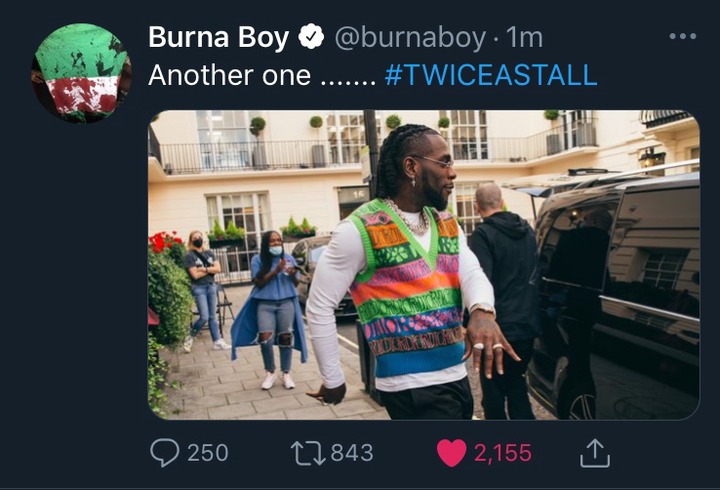
Task: Click the verified badge next to Burna Boy
Action: [311, 37]
